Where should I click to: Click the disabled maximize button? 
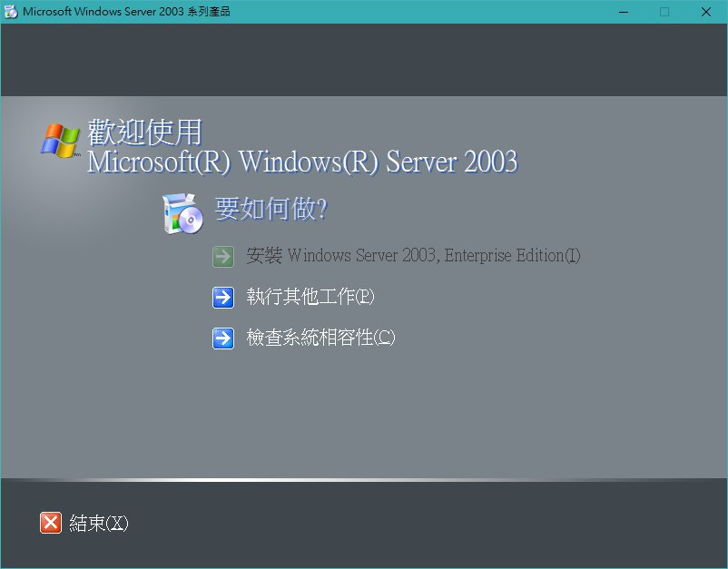click(x=664, y=12)
